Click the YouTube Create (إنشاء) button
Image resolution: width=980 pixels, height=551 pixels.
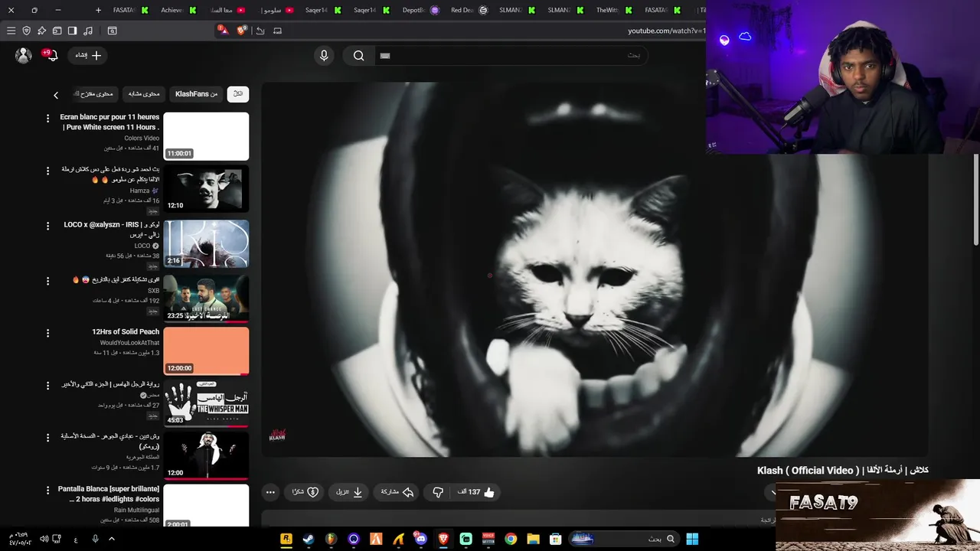coord(87,55)
